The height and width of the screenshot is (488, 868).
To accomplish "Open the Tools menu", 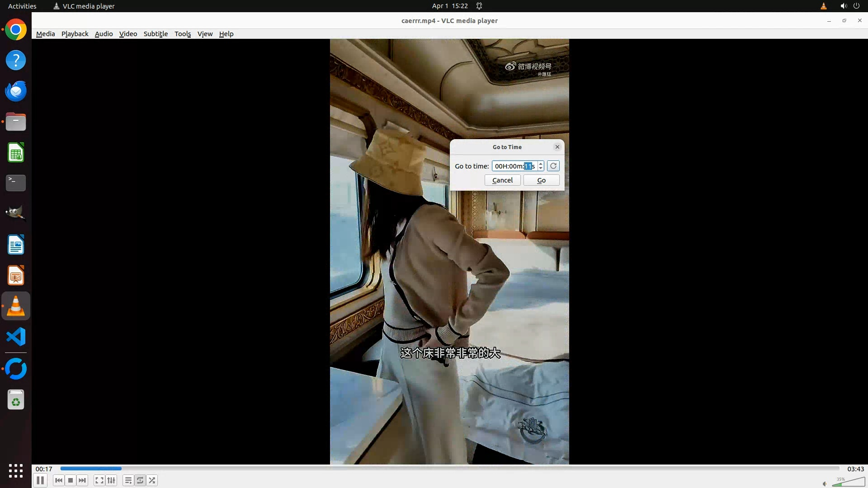I will pos(183,34).
